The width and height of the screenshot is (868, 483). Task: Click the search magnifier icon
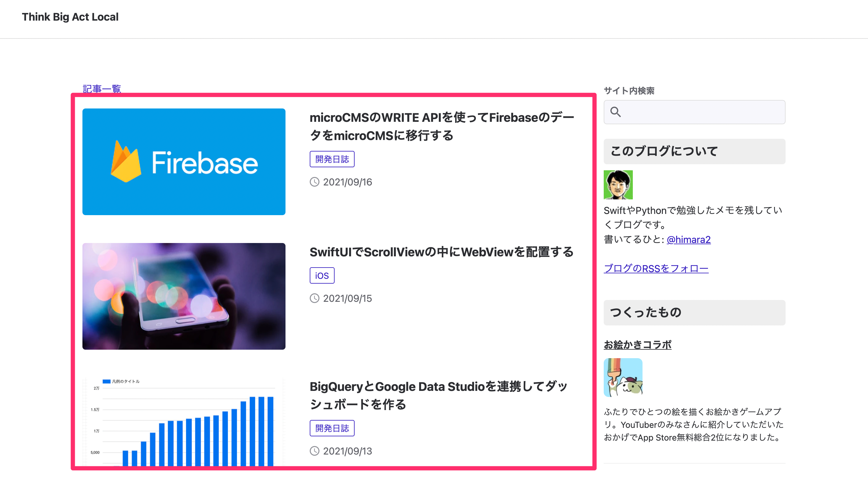tap(615, 112)
